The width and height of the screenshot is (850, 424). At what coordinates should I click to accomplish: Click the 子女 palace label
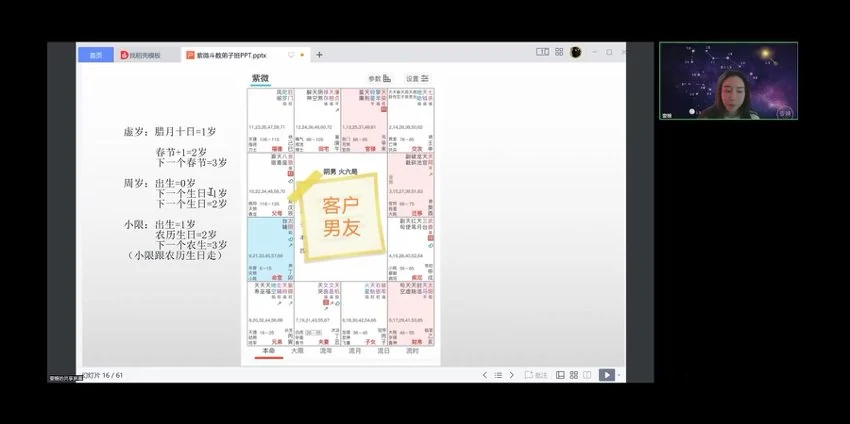[371, 342]
